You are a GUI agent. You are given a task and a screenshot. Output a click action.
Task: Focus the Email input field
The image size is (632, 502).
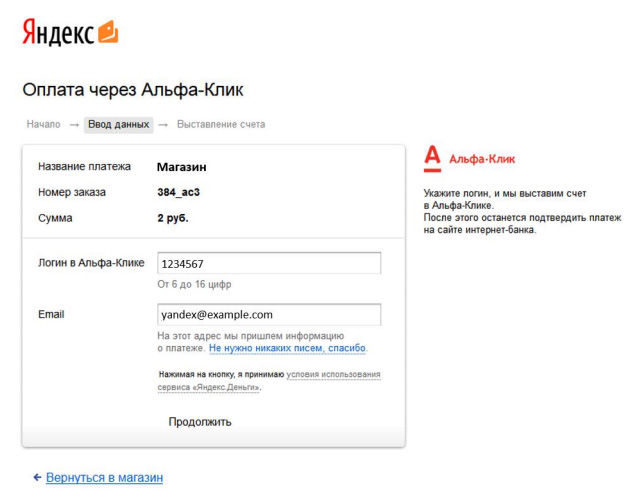click(x=269, y=315)
